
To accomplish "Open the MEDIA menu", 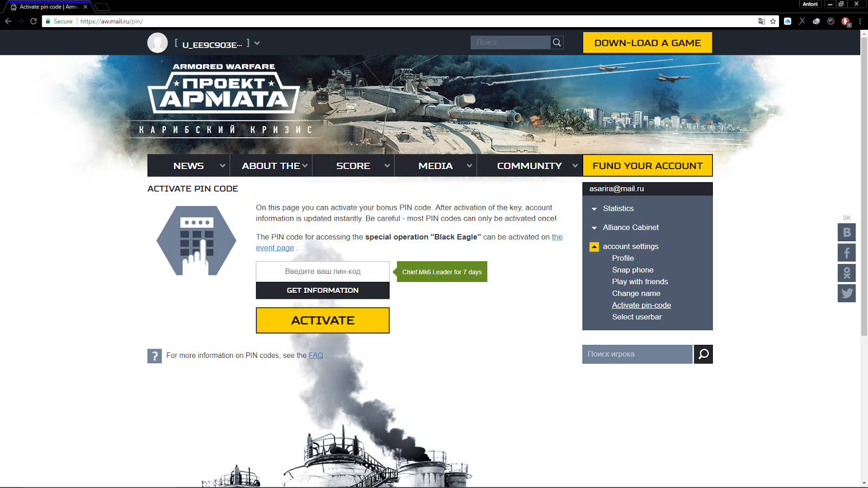I will [x=436, y=166].
